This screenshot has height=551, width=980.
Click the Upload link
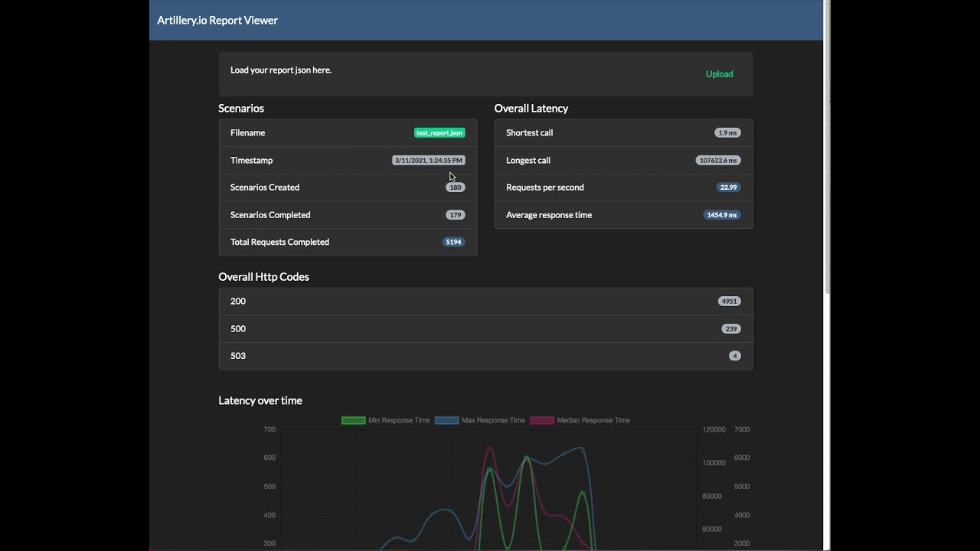click(719, 74)
